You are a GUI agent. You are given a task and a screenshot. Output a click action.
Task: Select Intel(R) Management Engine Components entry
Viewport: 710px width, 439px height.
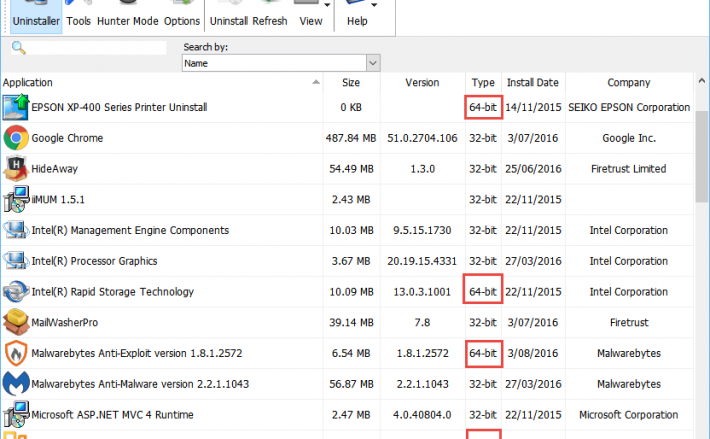click(x=130, y=230)
